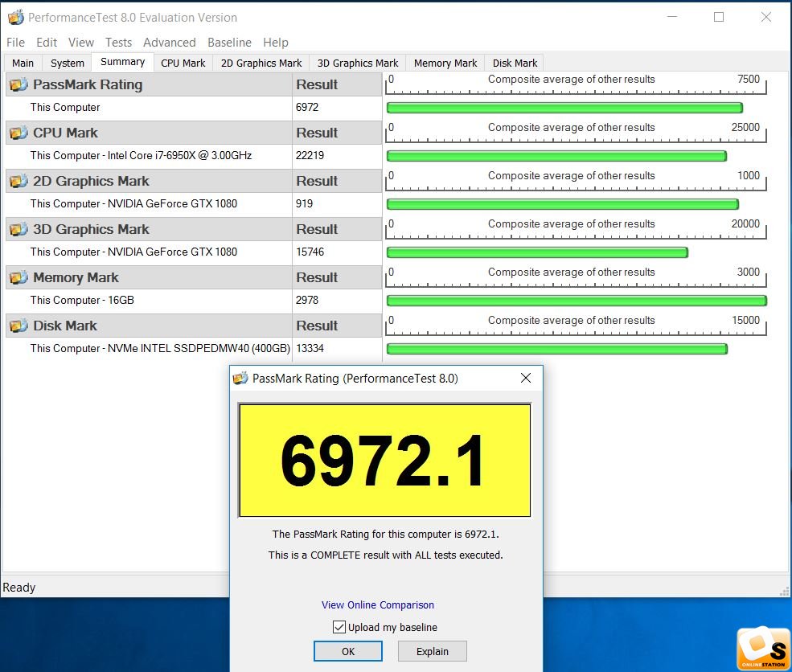
Task: Close the PassMark Rating dialog
Action: tap(525, 378)
